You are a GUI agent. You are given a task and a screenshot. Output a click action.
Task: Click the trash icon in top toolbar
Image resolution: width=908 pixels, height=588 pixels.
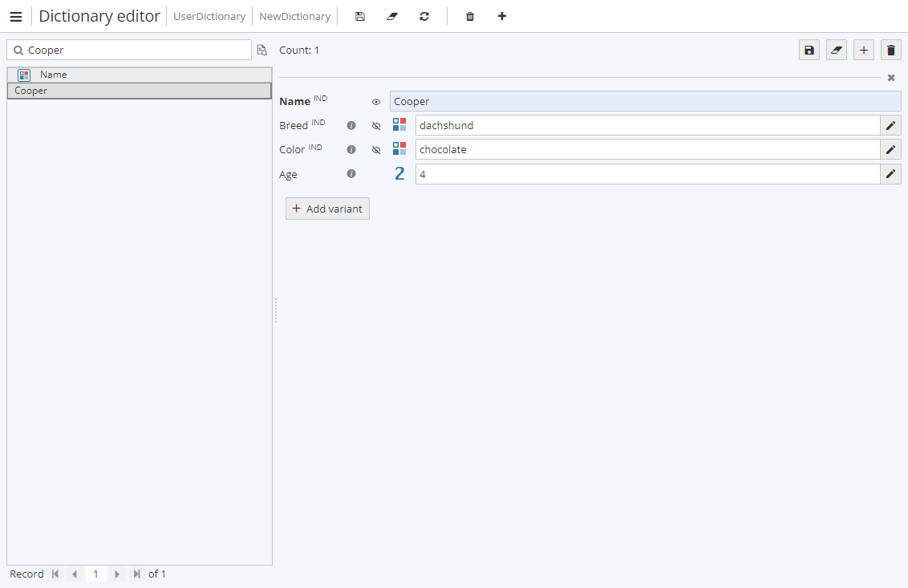pyautogui.click(x=470, y=17)
